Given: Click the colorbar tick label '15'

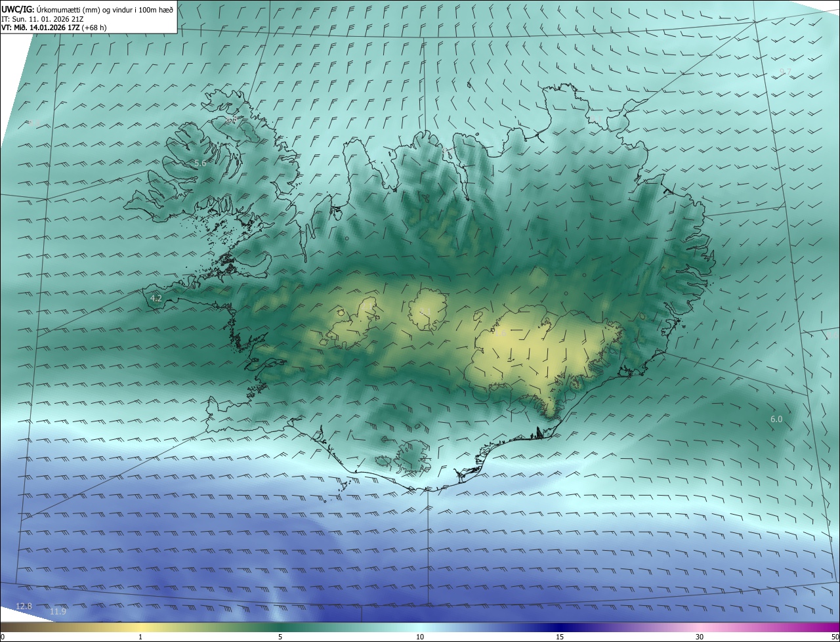Looking at the screenshot, I should (560, 637).
